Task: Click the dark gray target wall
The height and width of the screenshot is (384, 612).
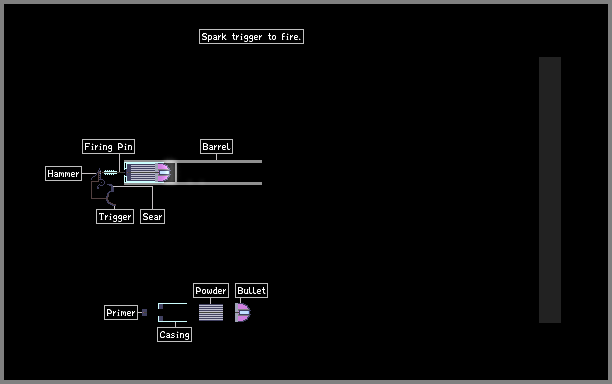Action: [550, 190]
